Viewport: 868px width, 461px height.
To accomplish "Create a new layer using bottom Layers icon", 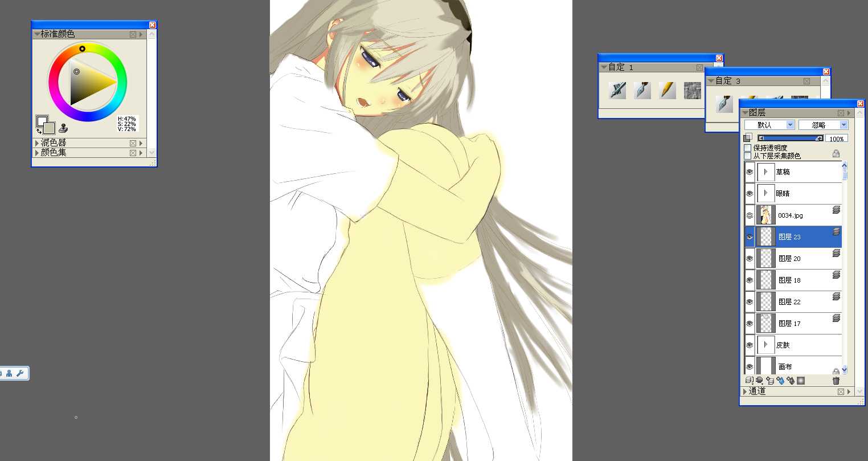I will tap(770, 380).
